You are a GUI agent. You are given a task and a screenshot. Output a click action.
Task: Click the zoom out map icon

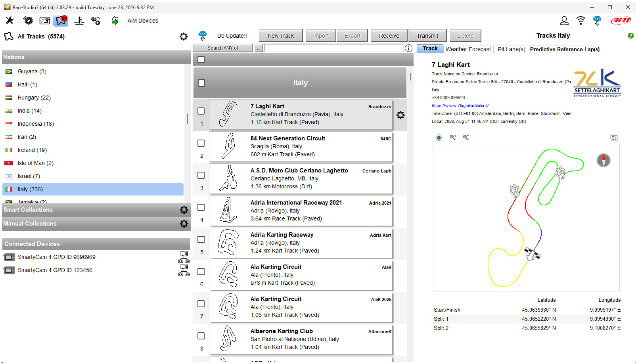coord(466,138)
